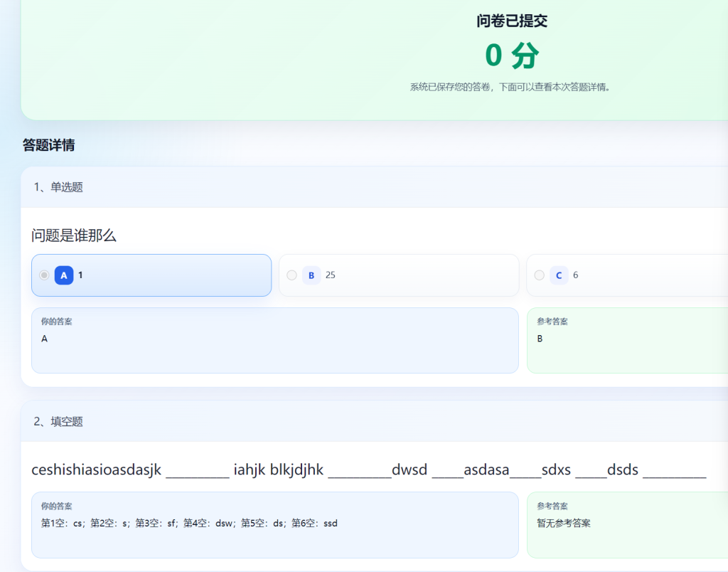Click 你的答案 label in question 2
The height and width of the screenshot is (572, 728).
coord(57,506)
